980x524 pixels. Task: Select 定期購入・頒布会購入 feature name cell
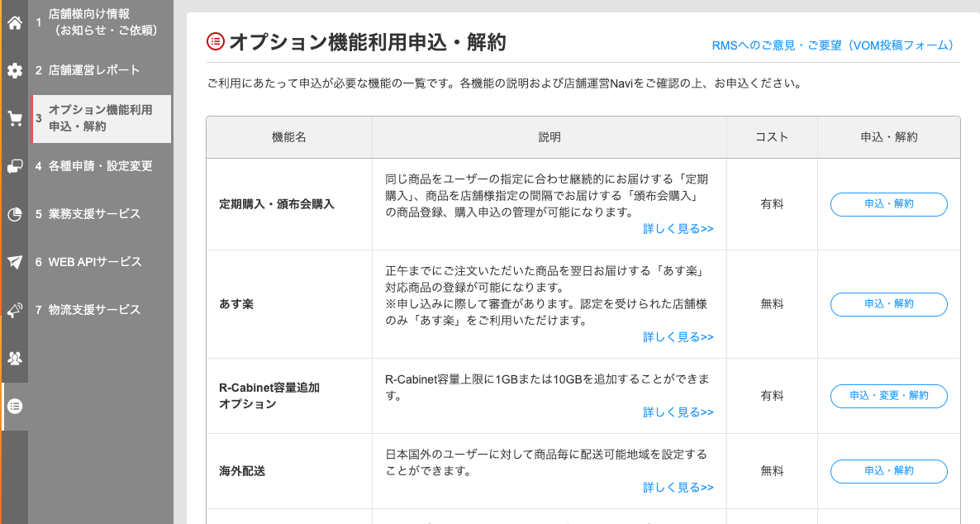(x=289, y=204)
